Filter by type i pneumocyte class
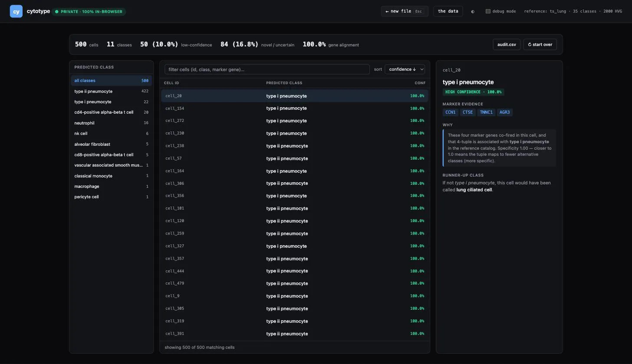The height and width of the screenshot is (364, 632). (112, 102)
